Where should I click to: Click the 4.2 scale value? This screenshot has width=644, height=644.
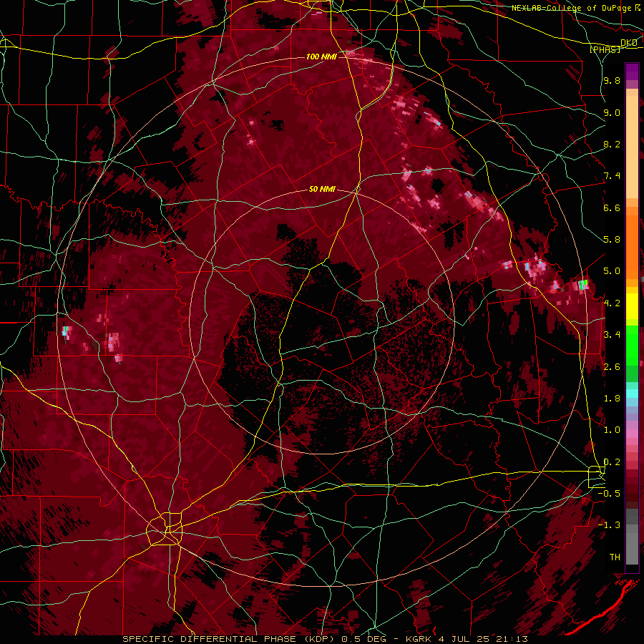coord(612,303)
